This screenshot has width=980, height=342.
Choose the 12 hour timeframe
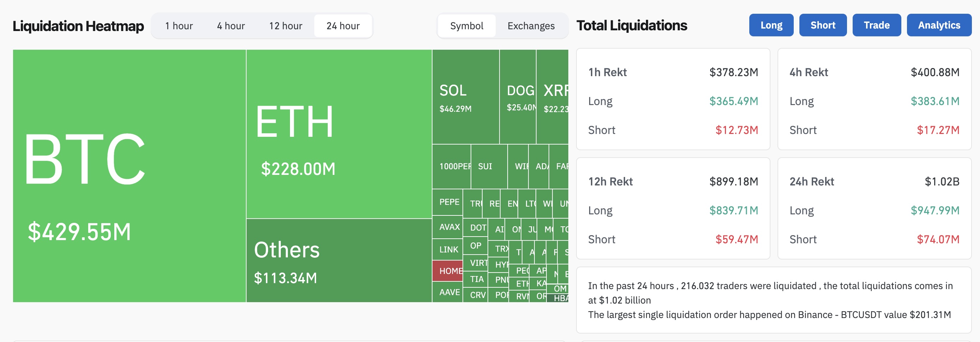[285, 26]
